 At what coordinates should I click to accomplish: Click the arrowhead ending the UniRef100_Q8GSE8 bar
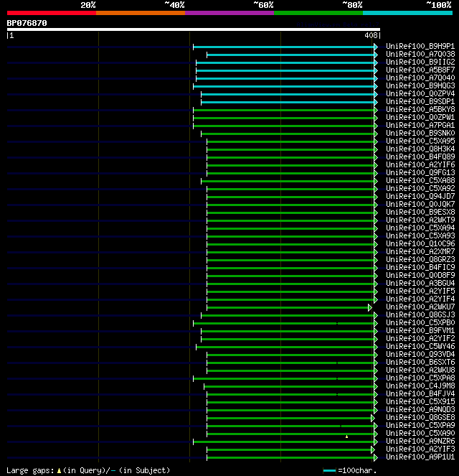[373, 418]
